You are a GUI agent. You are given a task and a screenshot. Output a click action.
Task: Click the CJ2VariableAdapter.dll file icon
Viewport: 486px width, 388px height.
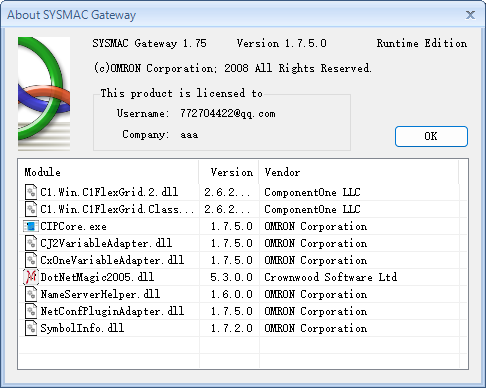[31, 243]
